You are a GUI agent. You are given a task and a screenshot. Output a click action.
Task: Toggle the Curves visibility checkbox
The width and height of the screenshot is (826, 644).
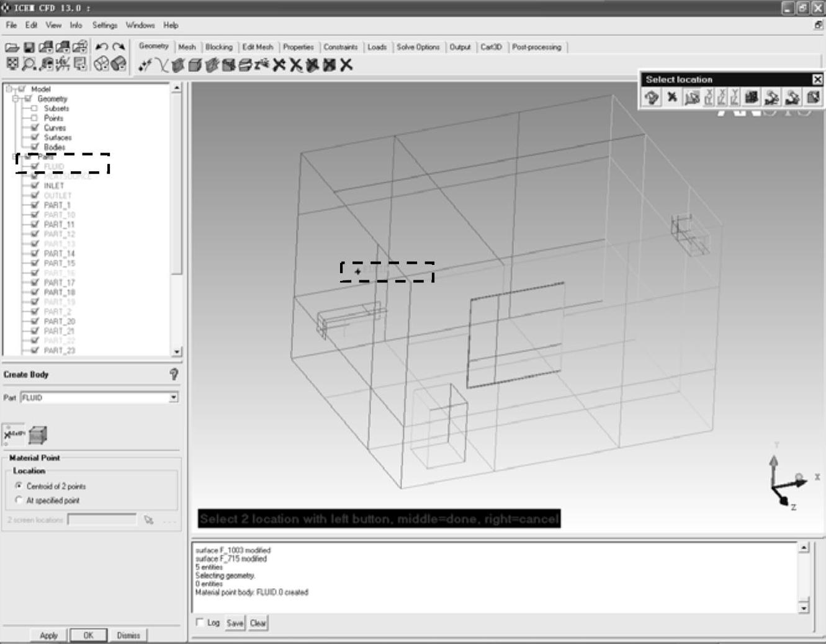coord(34,128)
